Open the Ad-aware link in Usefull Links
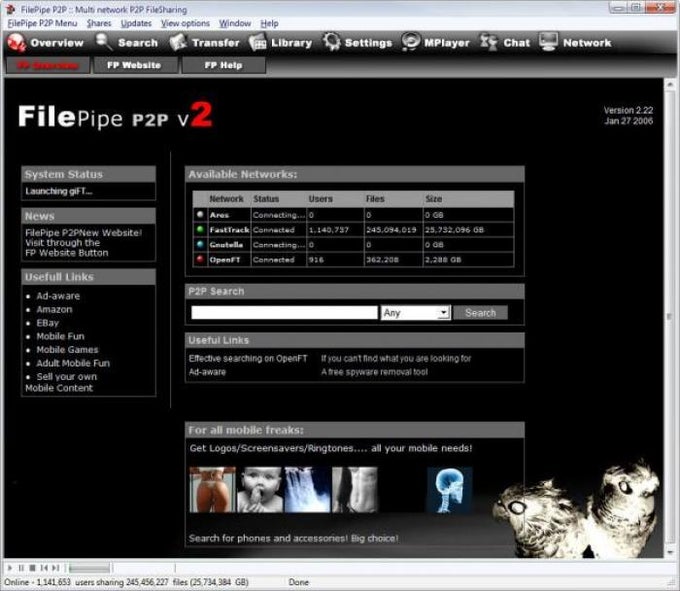 [x=58, y=296]
